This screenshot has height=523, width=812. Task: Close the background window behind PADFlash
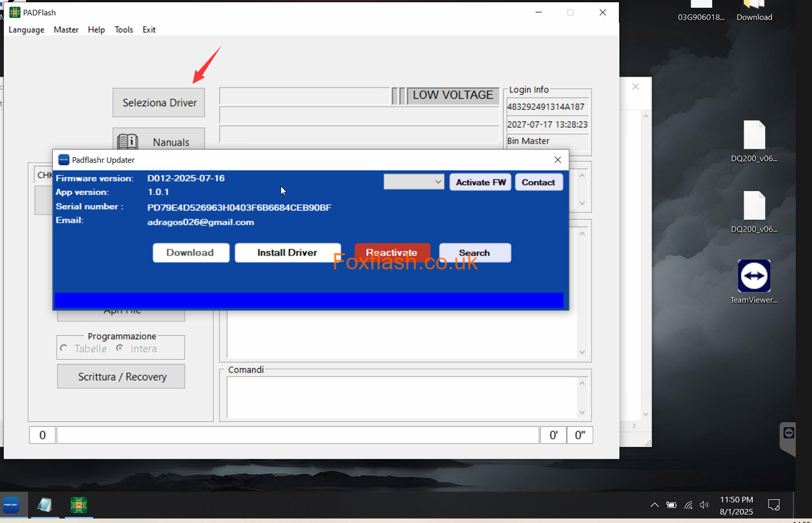[635, 87]
